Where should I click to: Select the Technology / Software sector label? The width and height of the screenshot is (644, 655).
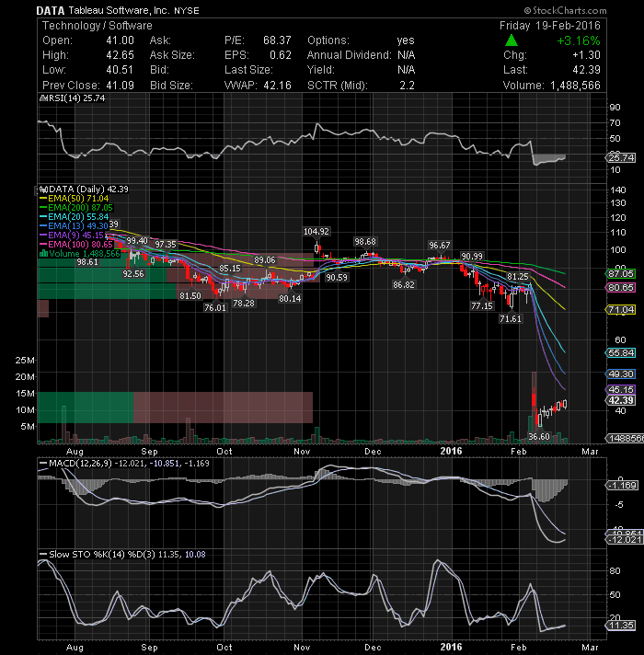pyautogui.click(x=98, y=26)
